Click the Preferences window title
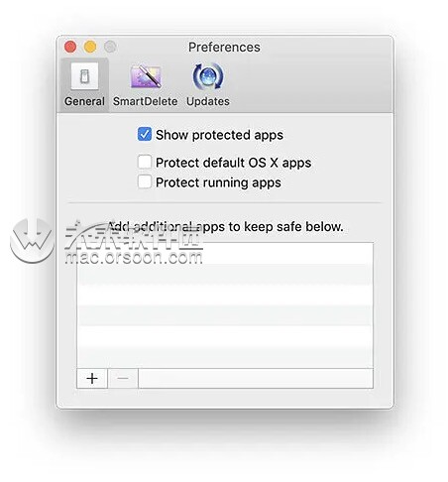Viewport: 448px width, 482px height. 224,47
